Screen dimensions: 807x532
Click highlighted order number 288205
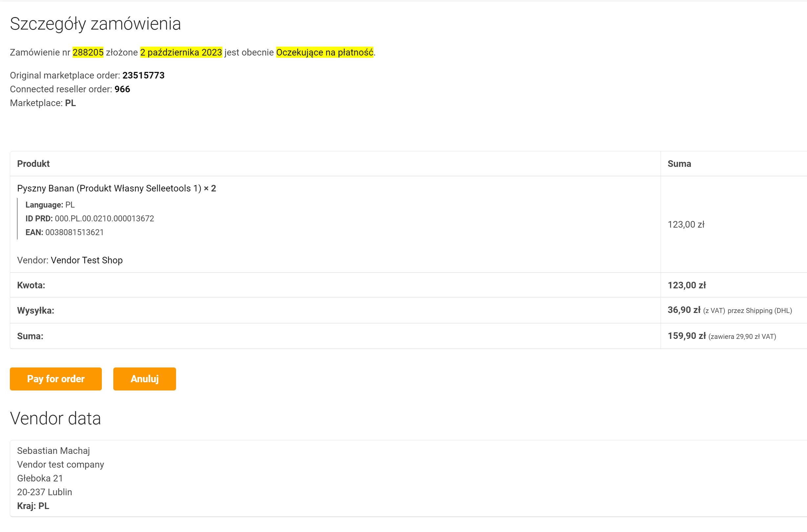click(x=88, y=53)
